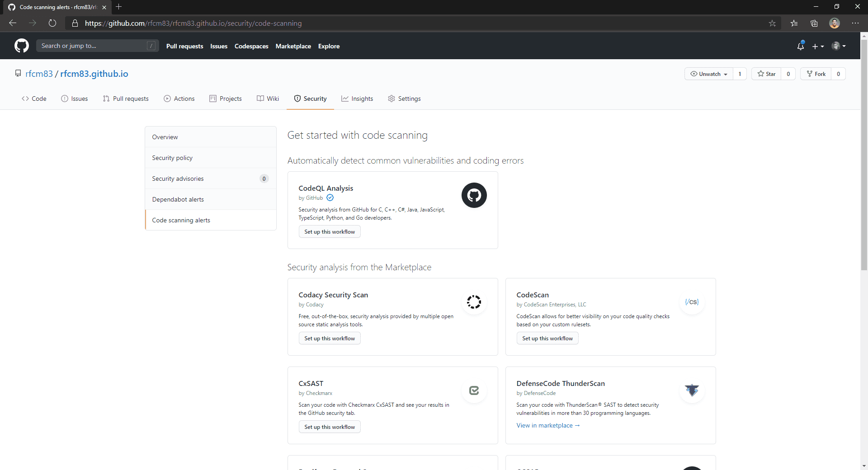Viewport: 868px width, 470px height.
Task: Set up the CodeScan workflow
Action: coord(547,338)
